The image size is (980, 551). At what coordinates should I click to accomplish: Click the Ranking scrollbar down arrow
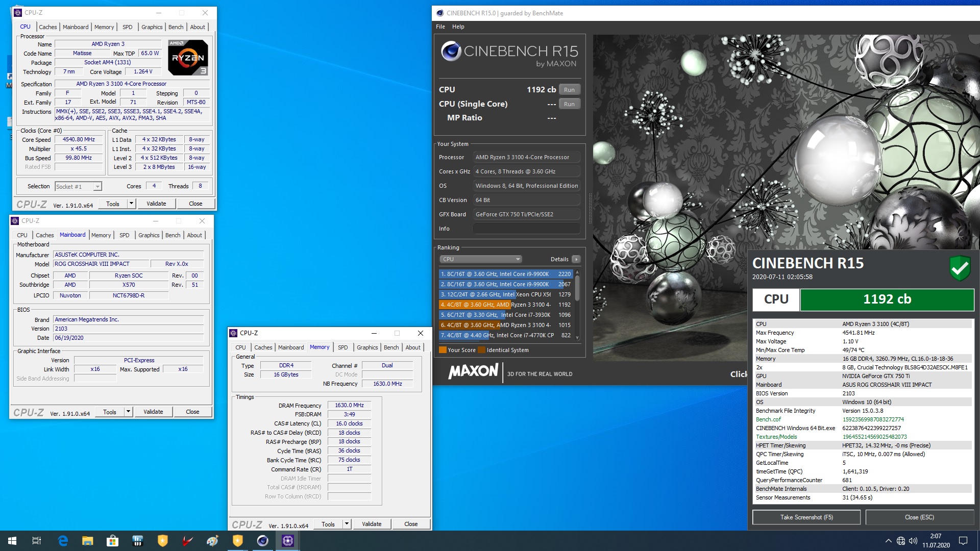577,337
